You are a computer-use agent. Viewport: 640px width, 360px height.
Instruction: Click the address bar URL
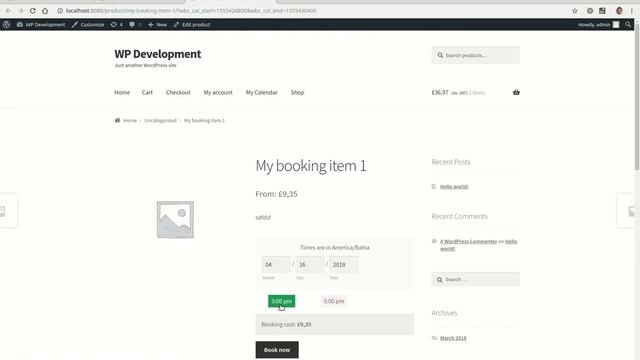pyautogui.click(x=191, y=11)
